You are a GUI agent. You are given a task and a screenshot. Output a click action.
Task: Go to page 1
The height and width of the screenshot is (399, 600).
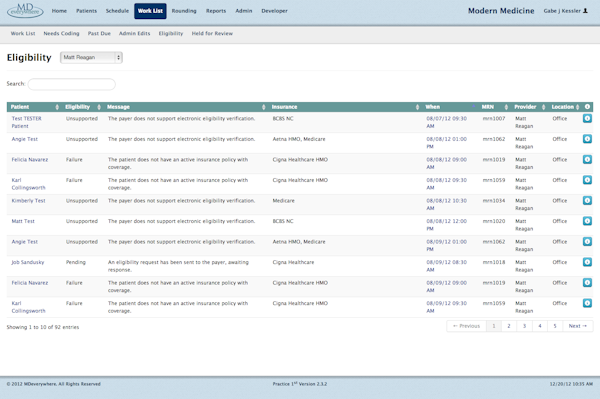(494, 326)
